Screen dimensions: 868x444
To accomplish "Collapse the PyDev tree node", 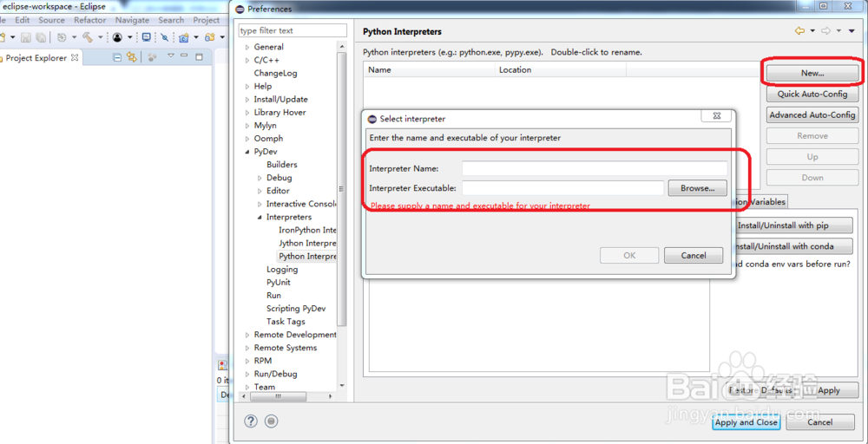I will [x=247, y=152].
